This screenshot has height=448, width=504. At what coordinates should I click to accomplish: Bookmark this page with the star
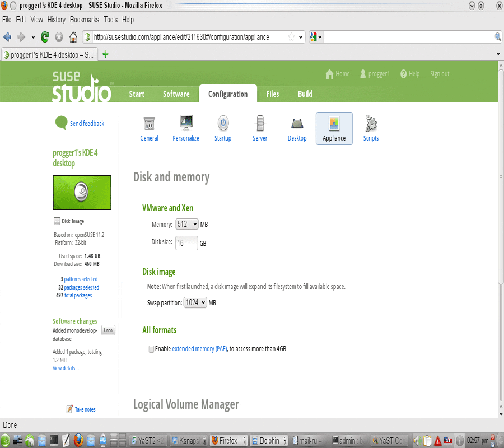291,37
